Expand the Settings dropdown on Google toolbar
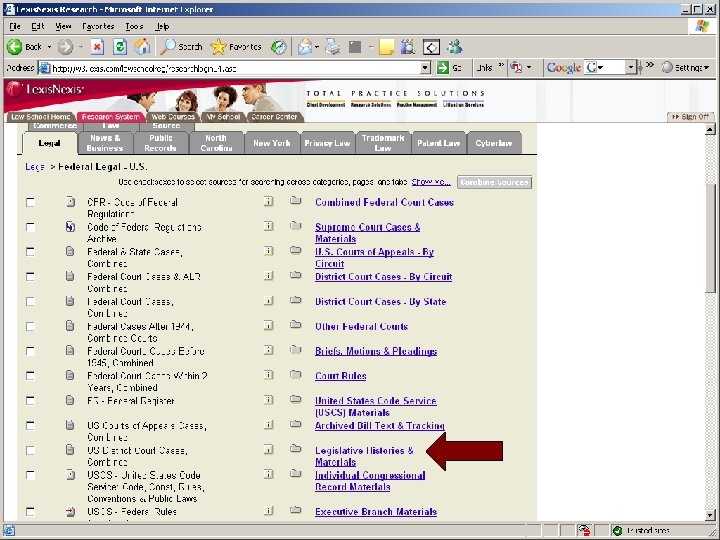This screenshot has width=720, height=540. (x=706, y=68)
